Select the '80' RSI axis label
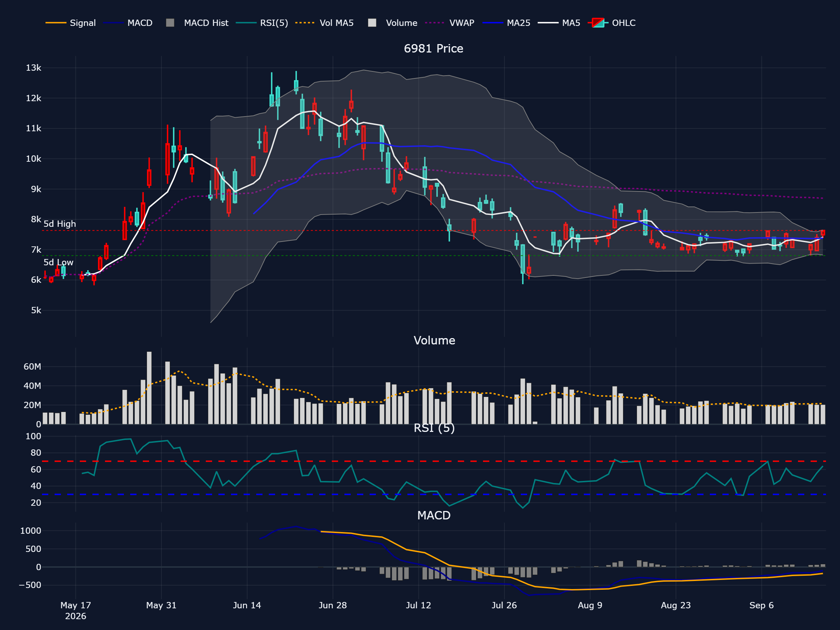The width and height of the screenshot is (840, 630). pos(36,453)
